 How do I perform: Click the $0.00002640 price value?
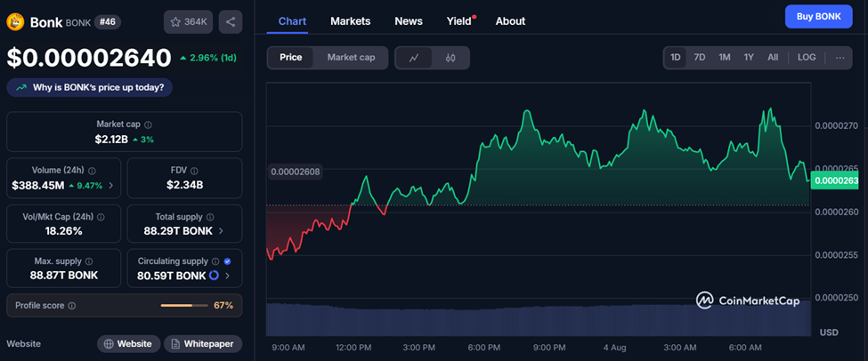click(x=89, y=58)
